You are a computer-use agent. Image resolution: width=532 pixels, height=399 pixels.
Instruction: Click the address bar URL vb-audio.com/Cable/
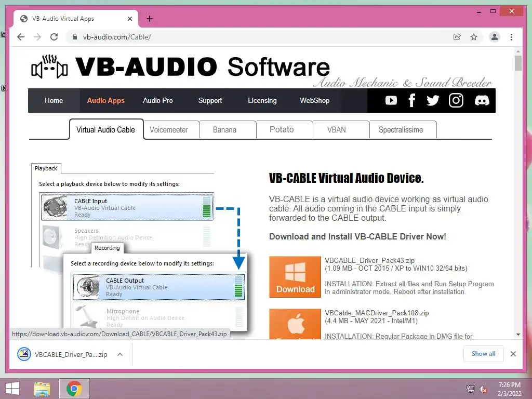(x=117, y=37)
